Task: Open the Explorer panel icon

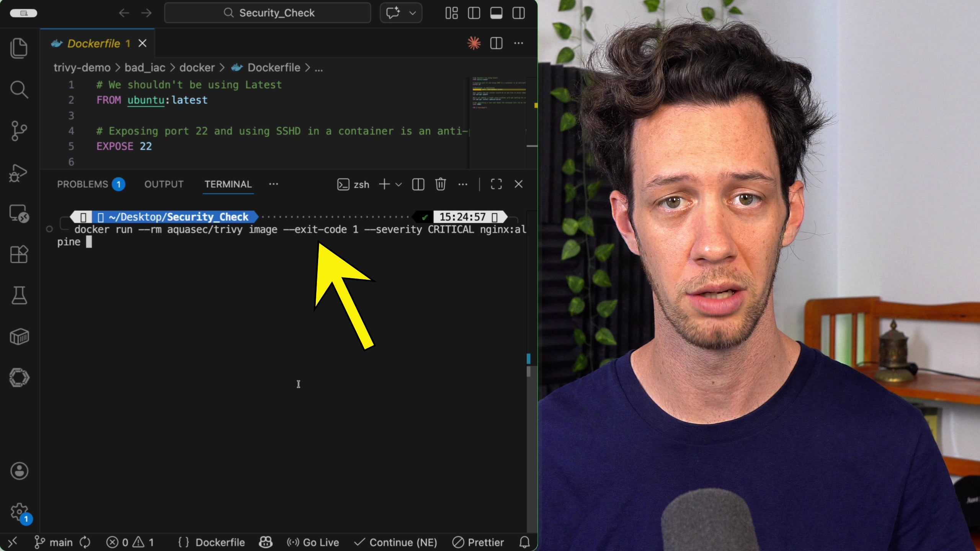Action: (19, 48)
